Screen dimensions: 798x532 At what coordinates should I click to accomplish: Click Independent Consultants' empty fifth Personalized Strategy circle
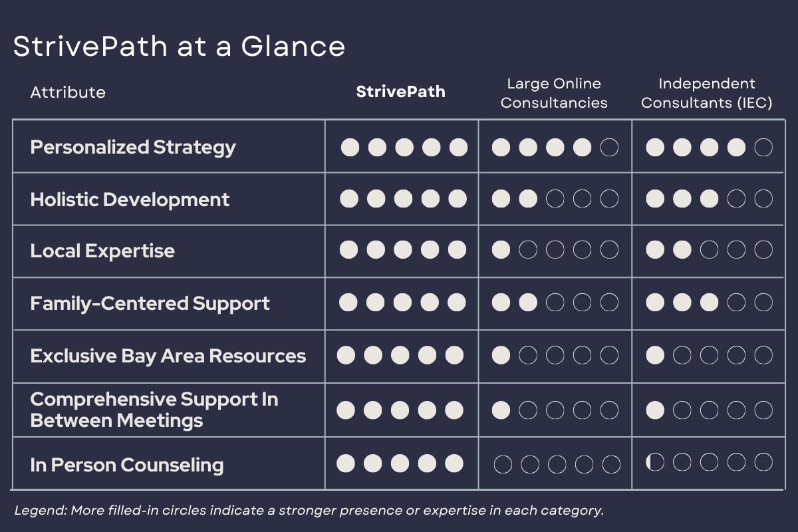pyautogui.click(x=763, y=147)
